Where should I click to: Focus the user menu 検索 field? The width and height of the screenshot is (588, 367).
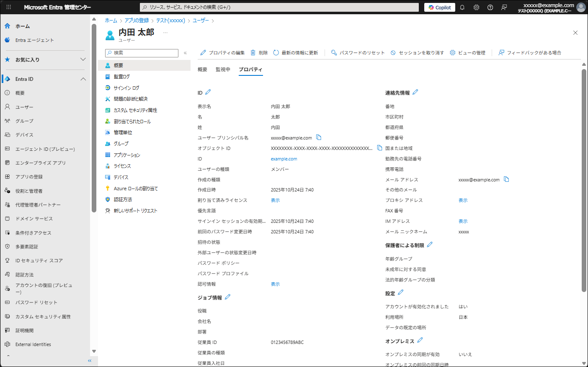[142, 53]
